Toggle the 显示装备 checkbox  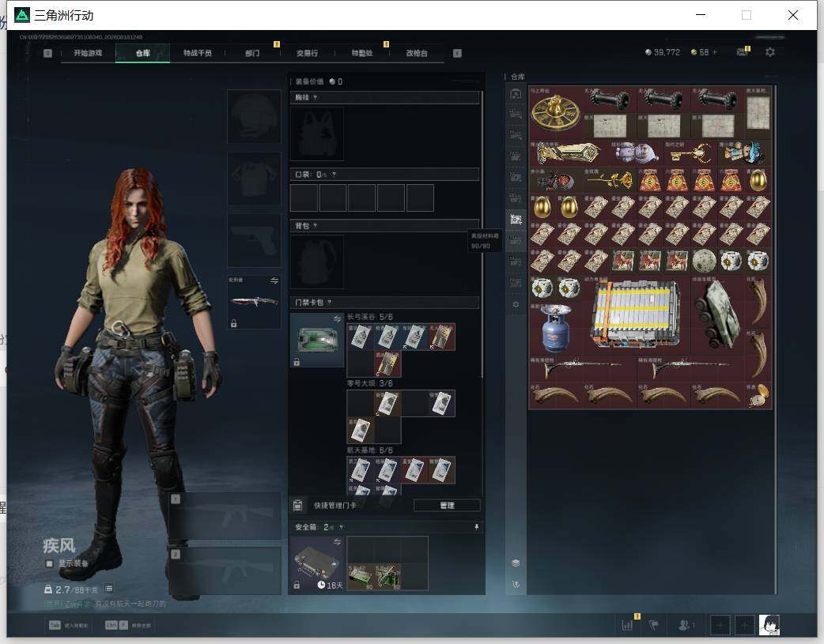49,563
